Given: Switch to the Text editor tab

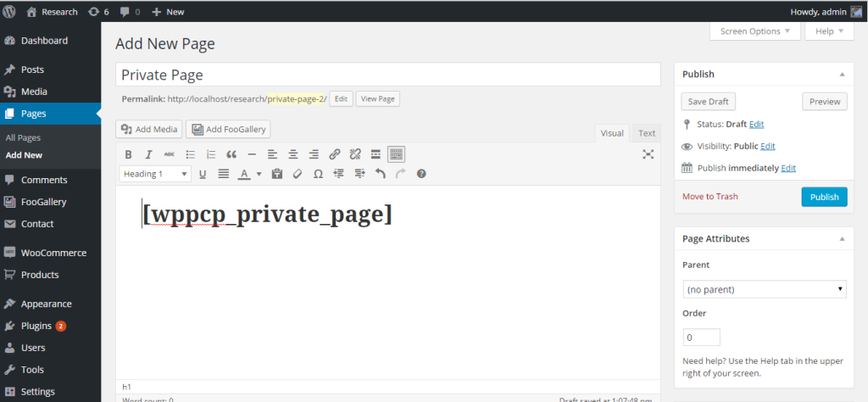Looking at the screenshot, I should 647,133.
